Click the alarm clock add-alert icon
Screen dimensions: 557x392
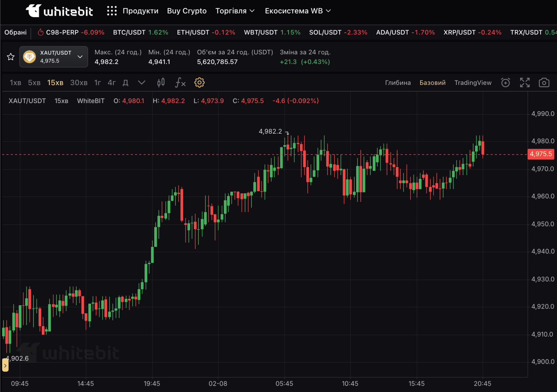tap(505, 83)
